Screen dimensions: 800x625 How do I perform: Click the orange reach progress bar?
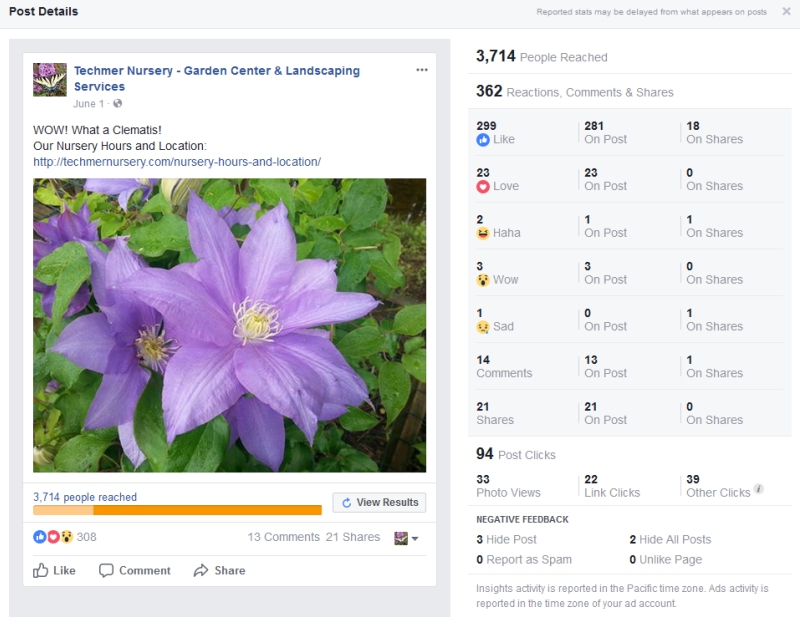point(178,510)
